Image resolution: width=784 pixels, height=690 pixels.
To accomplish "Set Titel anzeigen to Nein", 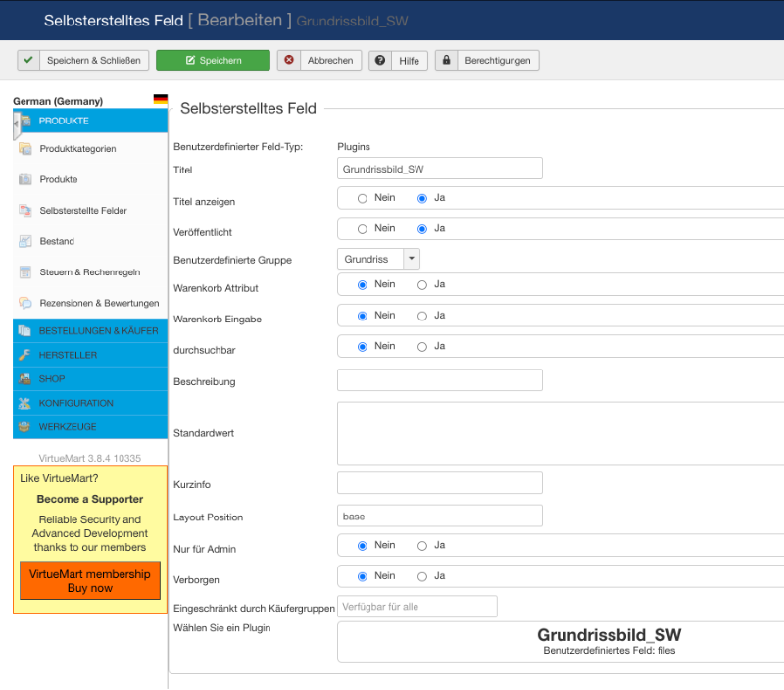I will coord(363,198).
